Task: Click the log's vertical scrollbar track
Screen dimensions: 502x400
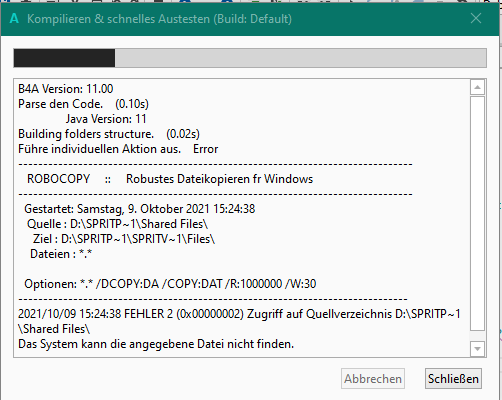Action: [477, 213]
